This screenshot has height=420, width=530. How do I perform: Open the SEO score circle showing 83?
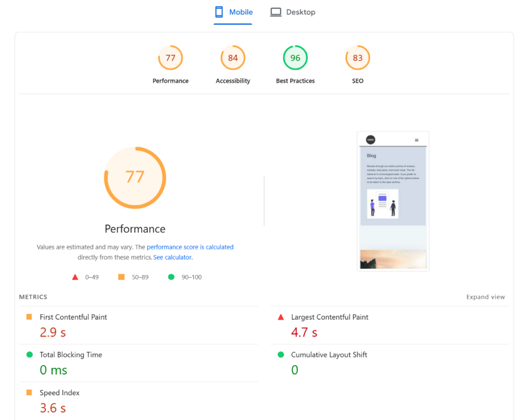pyautogui.click(x=357, y=57)
